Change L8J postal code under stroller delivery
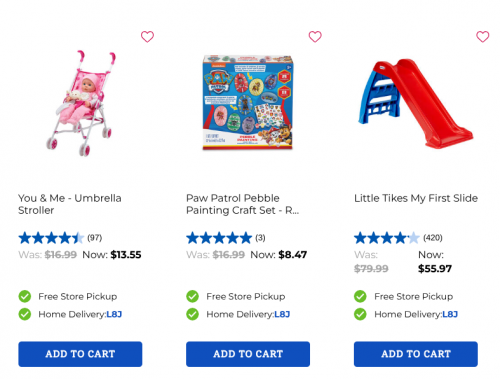The width and height of the screenshot is (500, 379). tap(114, 314)
